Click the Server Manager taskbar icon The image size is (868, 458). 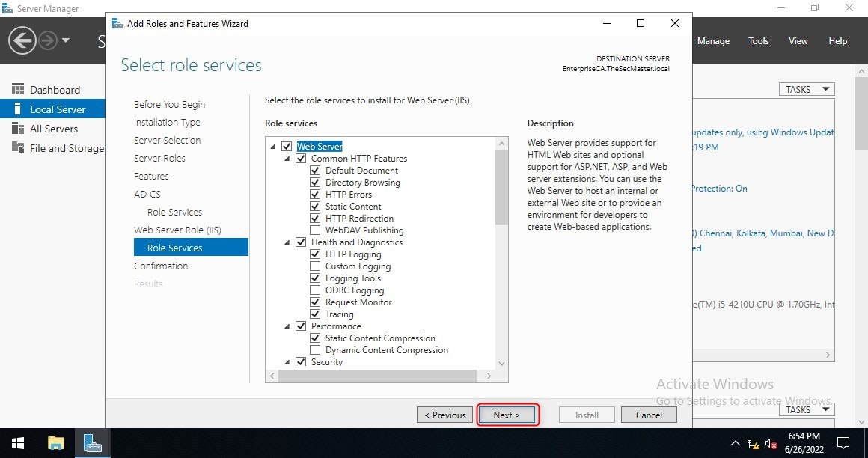click(93, 443)
